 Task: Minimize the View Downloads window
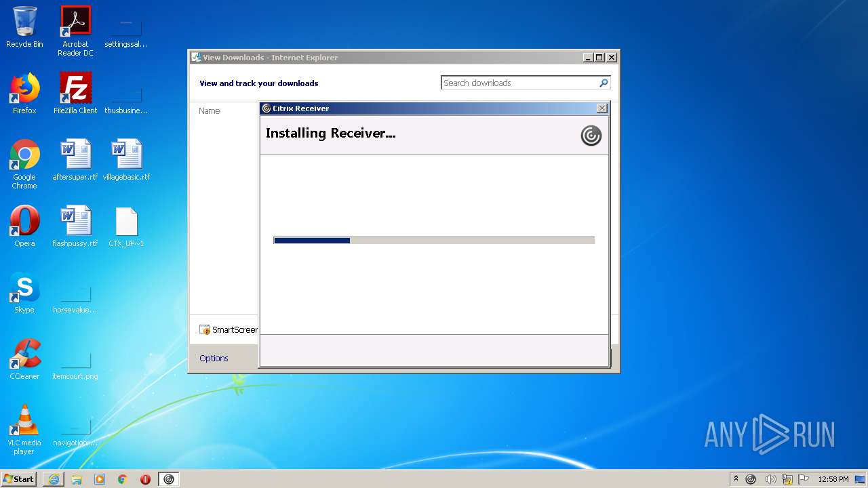pos(588,58)
